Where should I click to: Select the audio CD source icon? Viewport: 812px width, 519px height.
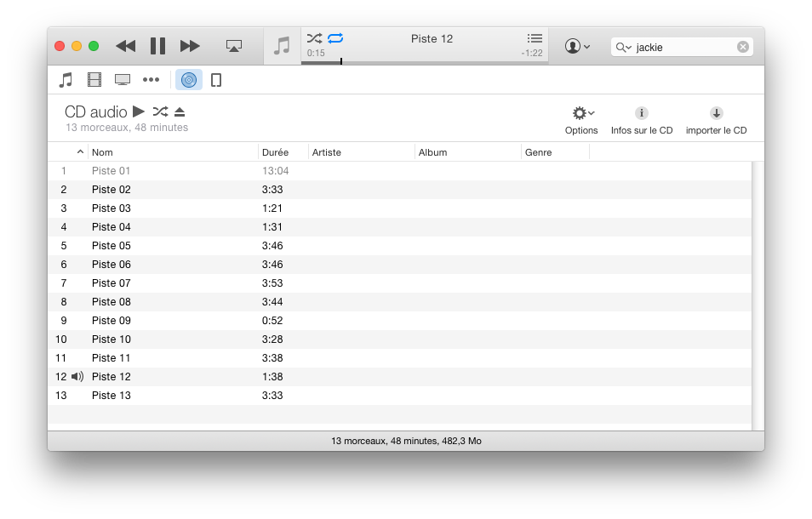[x=189, y=80]
